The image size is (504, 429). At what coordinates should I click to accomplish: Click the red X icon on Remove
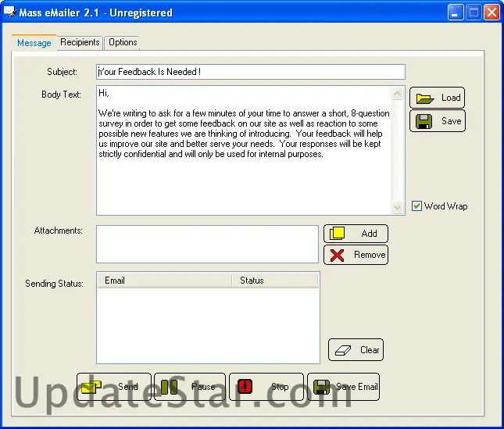pos(337,256)
